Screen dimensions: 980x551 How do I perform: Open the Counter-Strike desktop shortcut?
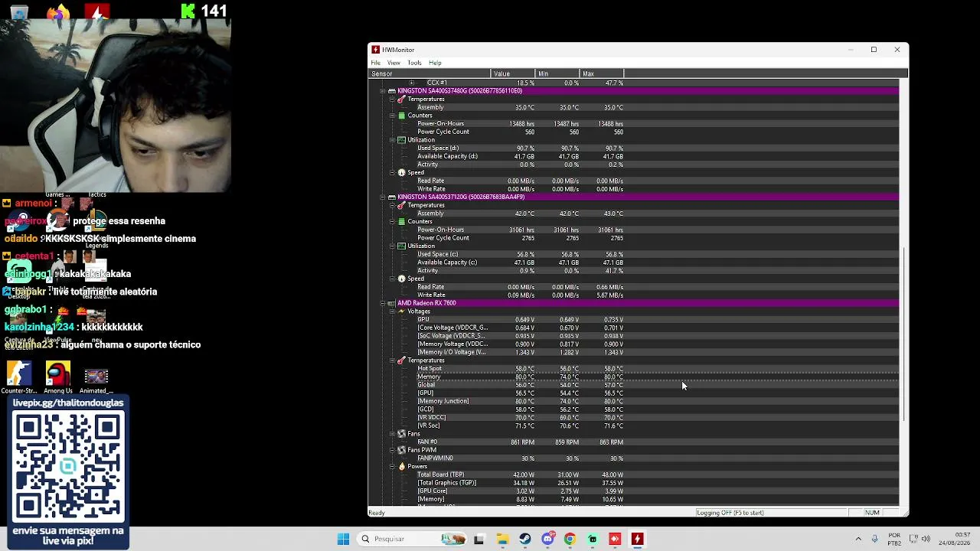[19, 378]
